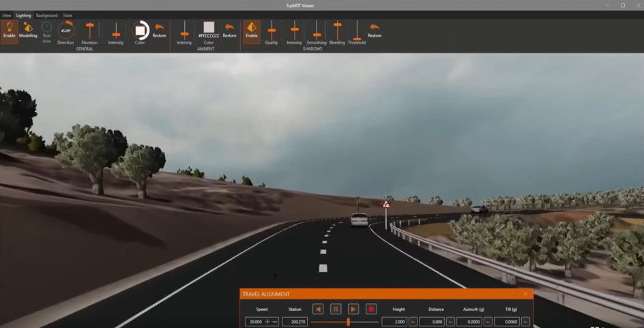Viewport: 644px width, 328px height.
Task: Click the Station field showing 200.270
Action: tap(295, 322)
